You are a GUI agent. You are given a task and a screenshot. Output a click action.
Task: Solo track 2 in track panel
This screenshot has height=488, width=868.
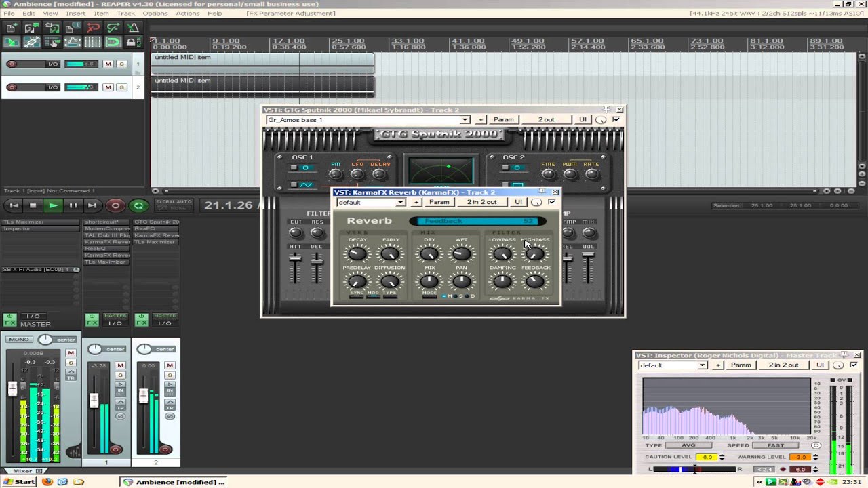[121, 87]
